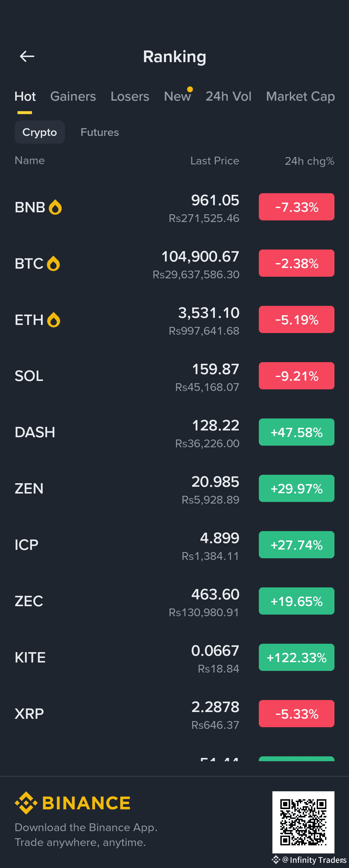Click the flame icon beside ETH
Screen dimensions: 349x868
click(x=54, y=320)
